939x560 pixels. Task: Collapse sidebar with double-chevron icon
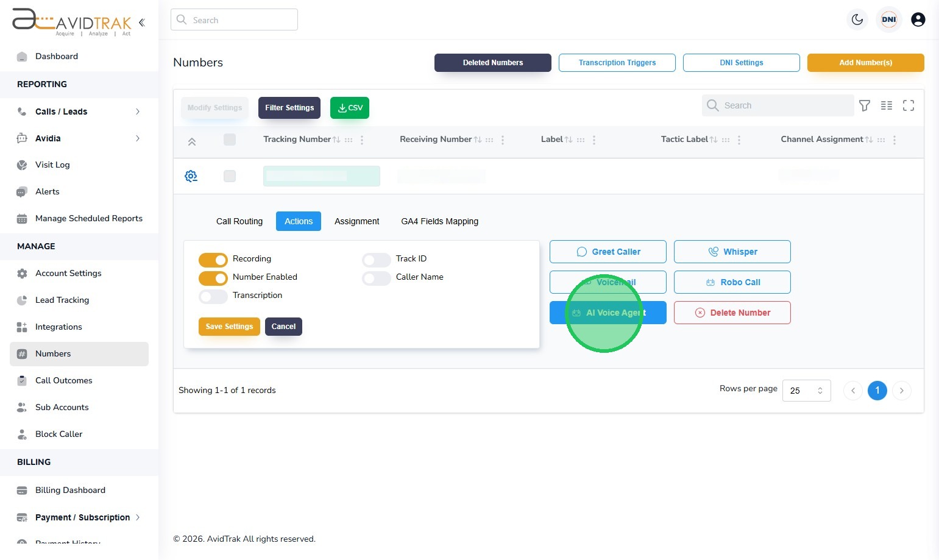click(x=142, y=23)
